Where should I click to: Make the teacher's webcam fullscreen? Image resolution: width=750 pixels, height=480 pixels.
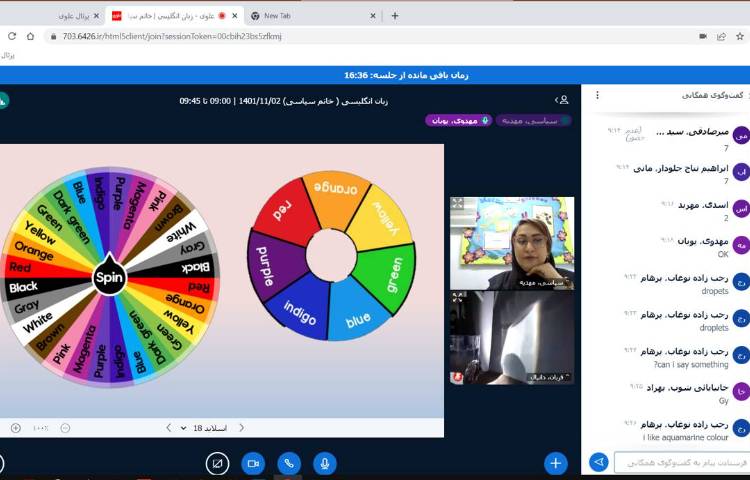tap(457, 203)
